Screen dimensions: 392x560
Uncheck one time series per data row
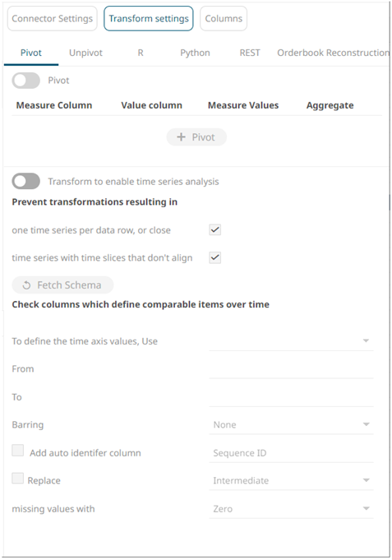(x=215, y=229)
